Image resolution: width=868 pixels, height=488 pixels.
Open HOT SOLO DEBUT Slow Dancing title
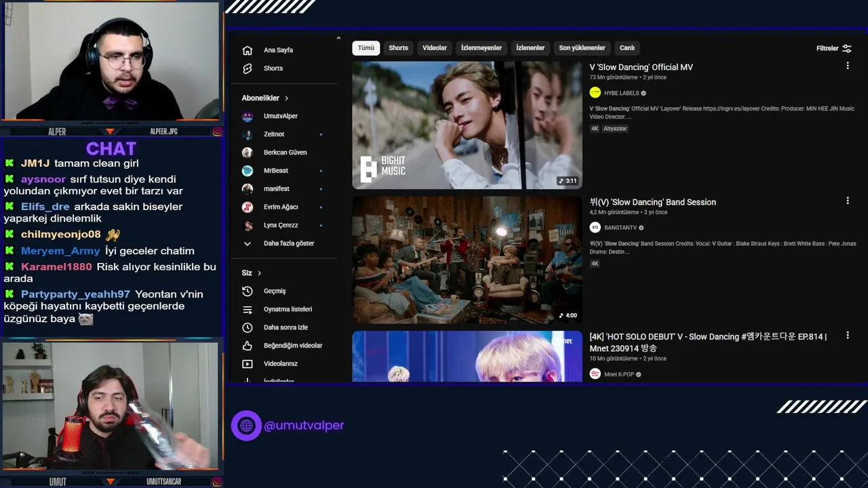click(708, 342)
